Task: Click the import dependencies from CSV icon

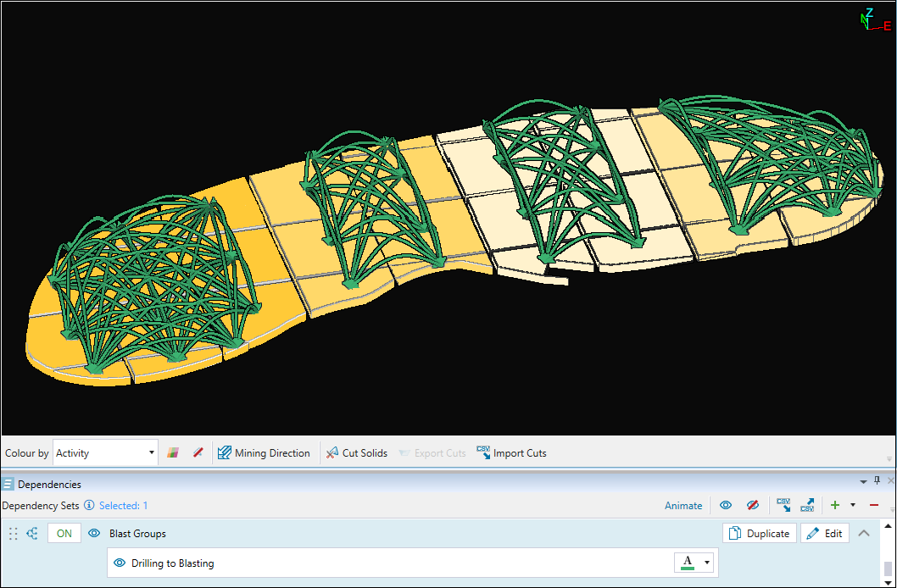Action: pyautogui.click(x=783, y=505)
